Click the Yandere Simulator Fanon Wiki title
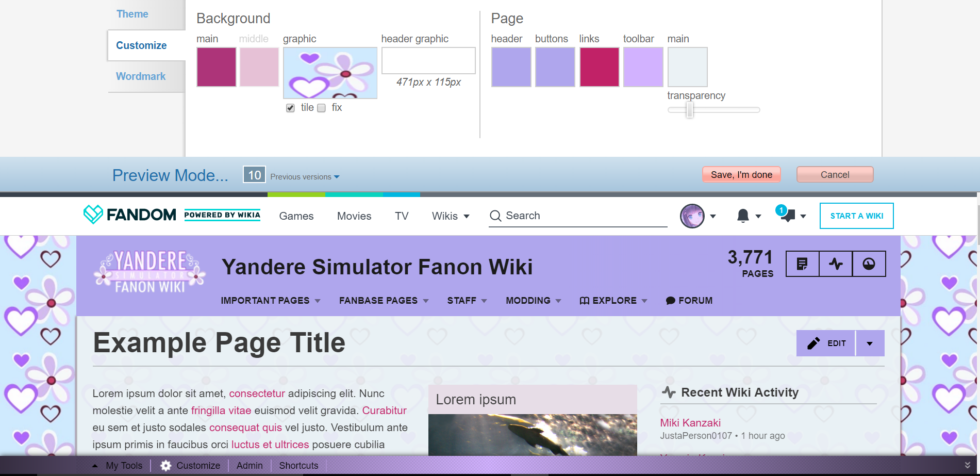This screenshot has height=476, width=980. (377, 267)
